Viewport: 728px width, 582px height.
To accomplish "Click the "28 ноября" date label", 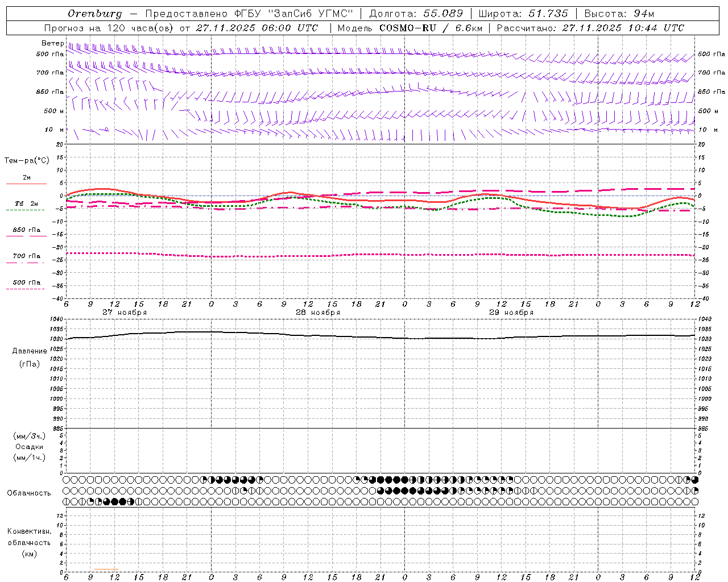I will click(318, 313).
